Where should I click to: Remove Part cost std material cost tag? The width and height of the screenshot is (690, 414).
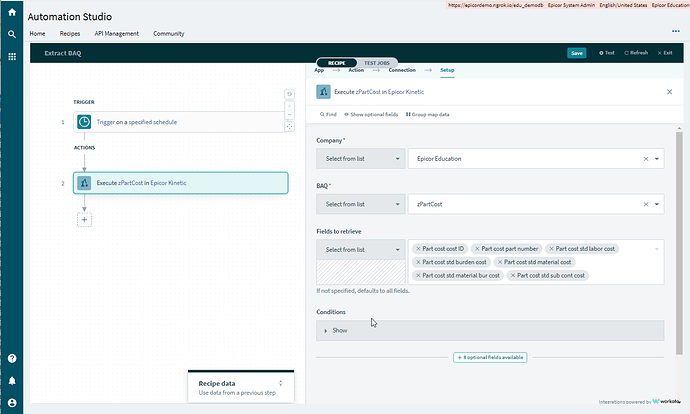click(x=500, y=262)
